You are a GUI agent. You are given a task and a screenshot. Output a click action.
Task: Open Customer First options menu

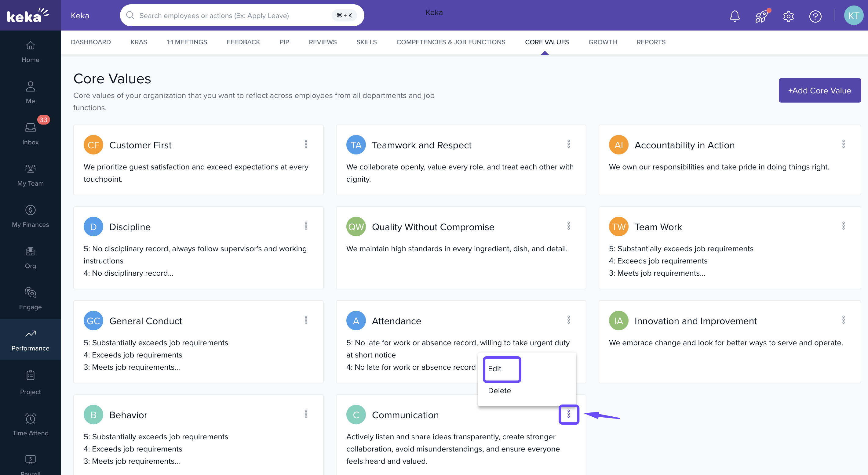click(306, 144)
